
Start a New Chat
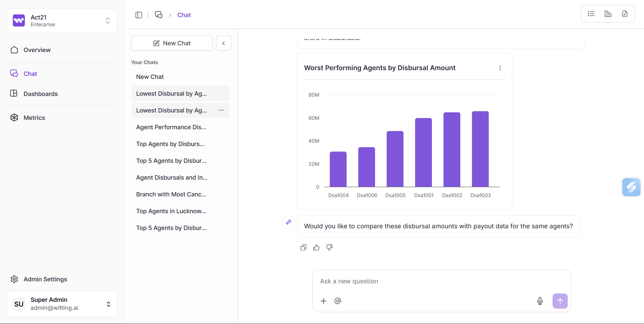[x=172, y=43]
